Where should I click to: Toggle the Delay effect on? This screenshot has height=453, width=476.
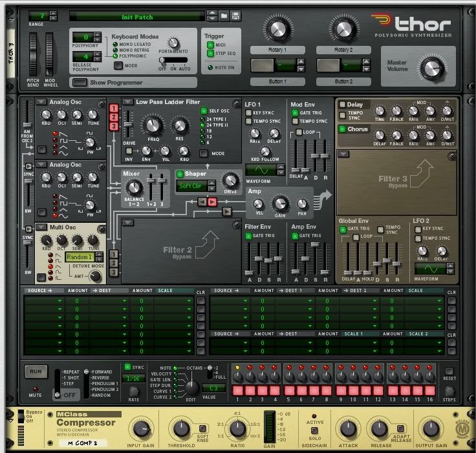[342, 105]
